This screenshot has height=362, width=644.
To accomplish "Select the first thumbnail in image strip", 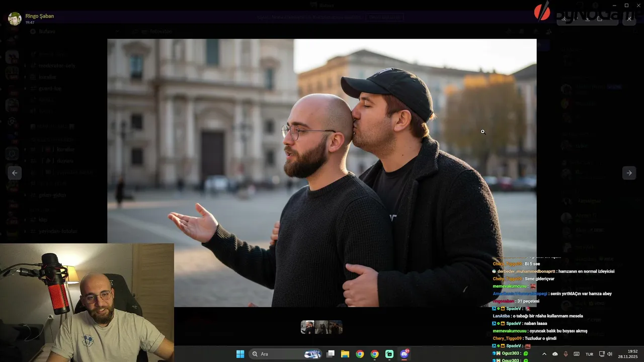I will coord(307,327).
